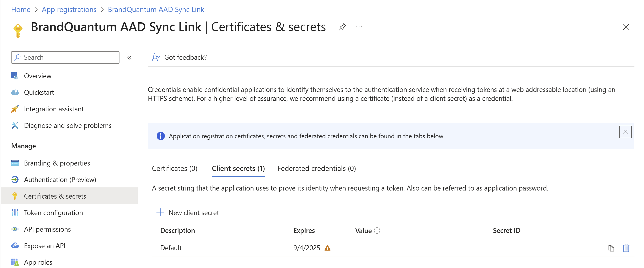Click the Quickstart cloud icon
The width and height of the screenshot is (644, 268).
(x=15, y=92)
